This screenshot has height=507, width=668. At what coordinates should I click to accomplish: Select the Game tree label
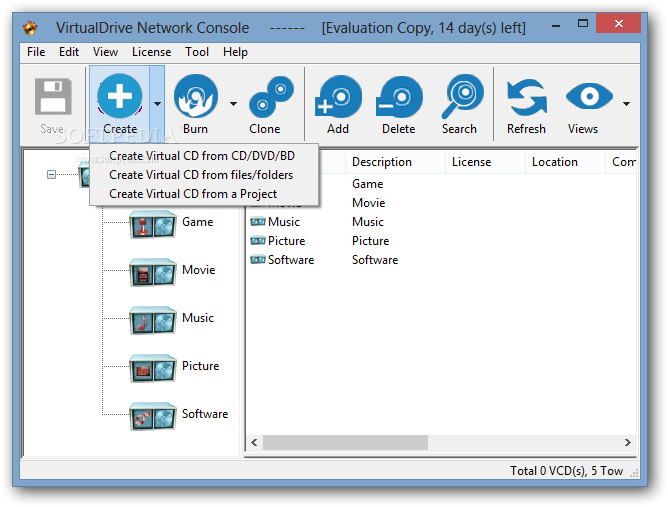198,222
